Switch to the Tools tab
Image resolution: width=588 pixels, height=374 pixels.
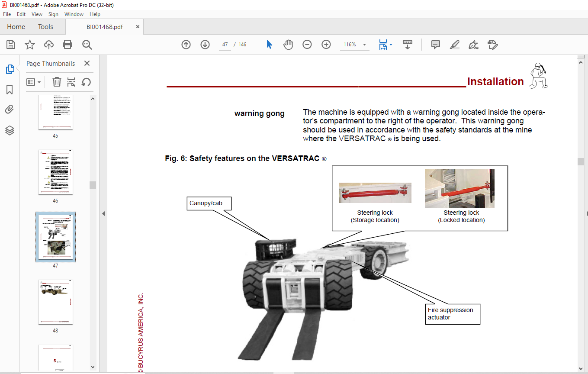point(45,27)
